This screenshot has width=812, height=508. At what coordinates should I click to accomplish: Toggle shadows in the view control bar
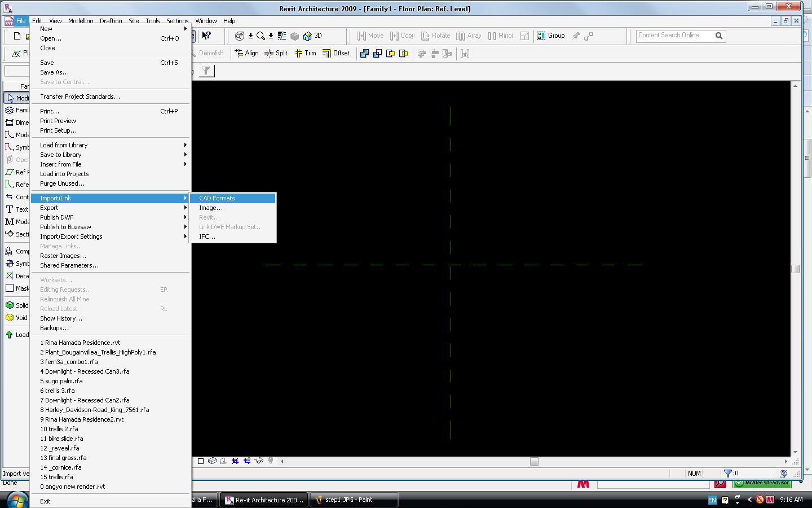(223, 461)
